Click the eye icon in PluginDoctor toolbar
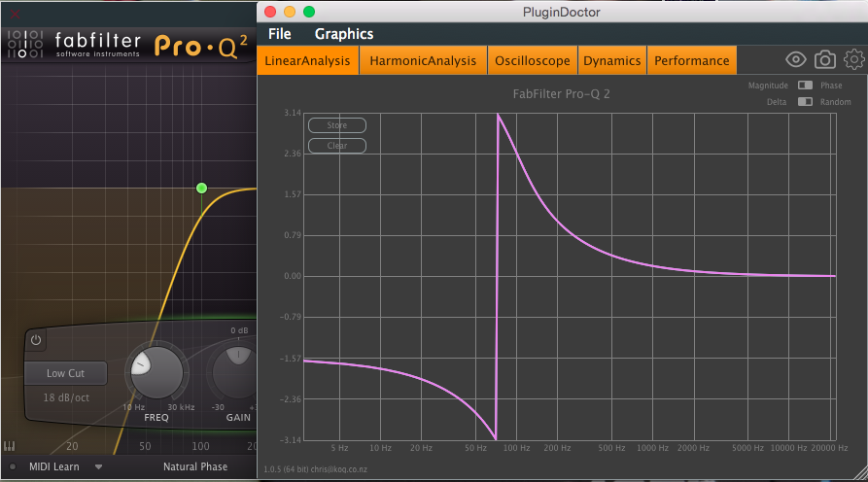Viewport: 868px width, 482px height. [795, 59]
